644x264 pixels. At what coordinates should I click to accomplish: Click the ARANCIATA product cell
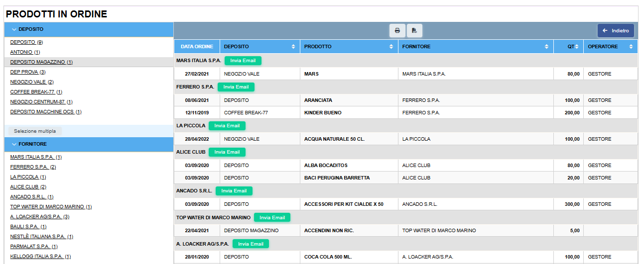[349, 100]
